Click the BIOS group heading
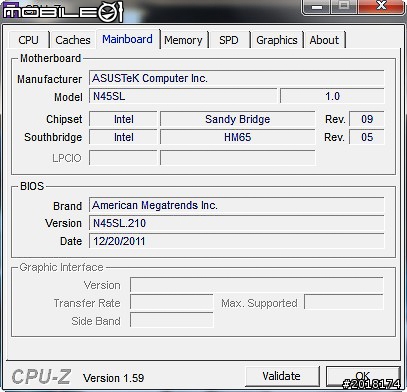This screenshot has width=407, height=392. tap(32, 186)
